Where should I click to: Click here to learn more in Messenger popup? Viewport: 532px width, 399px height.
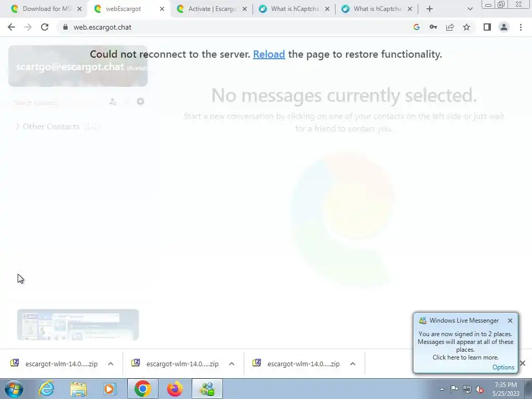[465, 357]
